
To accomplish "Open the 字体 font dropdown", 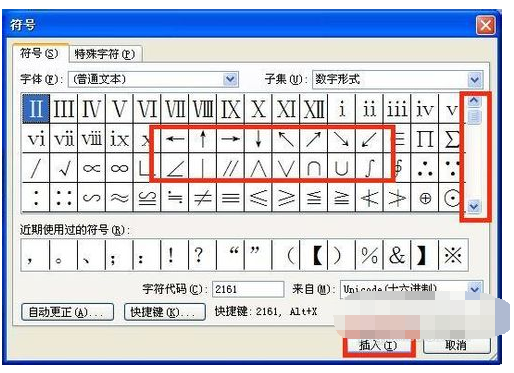I will 231,79.
